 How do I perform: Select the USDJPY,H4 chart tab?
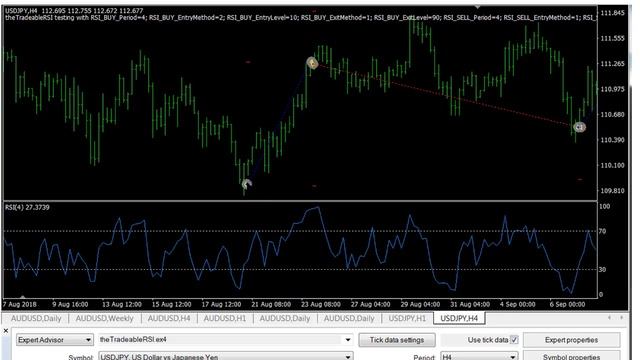click(x=459, y=318)
